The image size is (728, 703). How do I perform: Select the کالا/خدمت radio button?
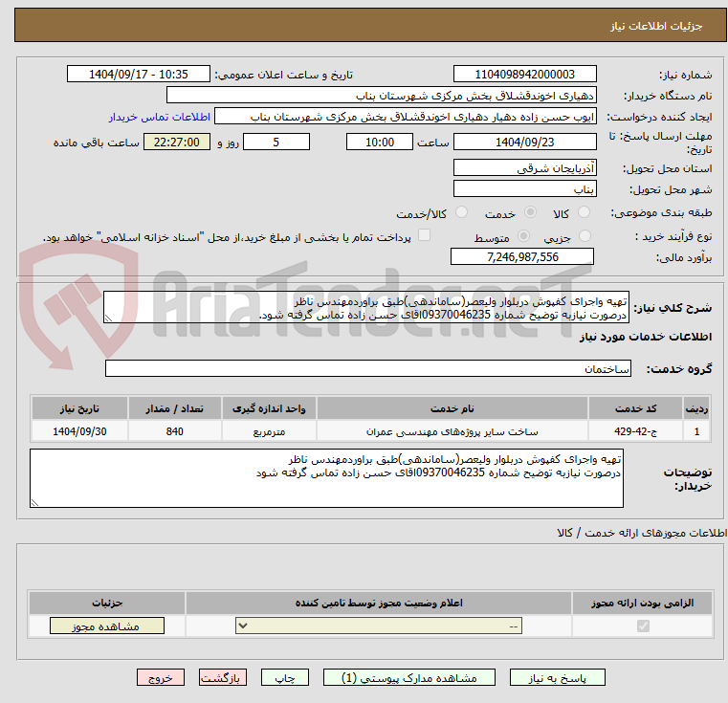[x=461, y=212]
